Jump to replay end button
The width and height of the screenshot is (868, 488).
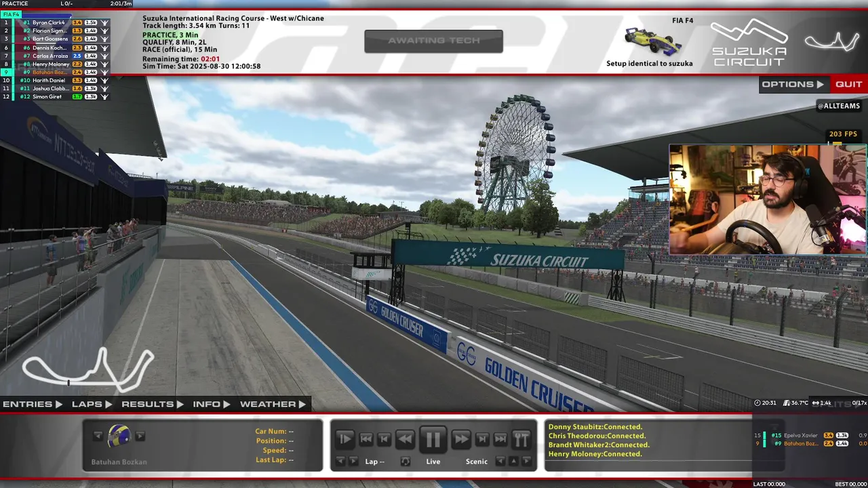[500, 439]
